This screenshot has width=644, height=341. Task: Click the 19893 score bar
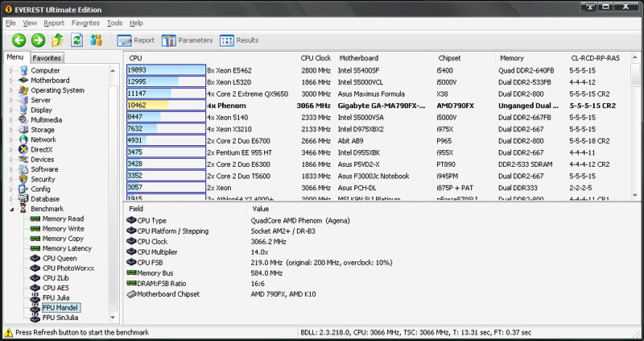[166, 70]
